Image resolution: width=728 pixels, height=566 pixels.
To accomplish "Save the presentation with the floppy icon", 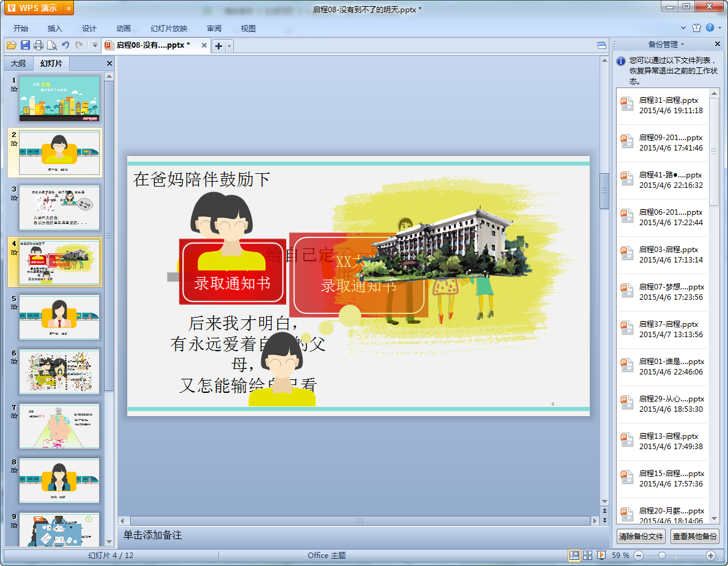I will point(25,45).
